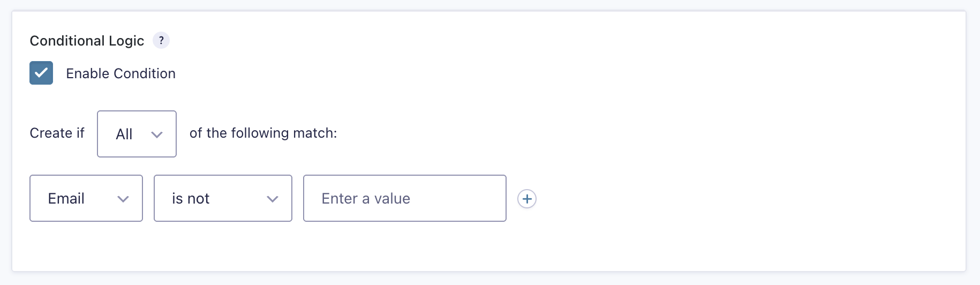Uncheck the Enable Condition checkbox
The image size is (980, 285).
click(x=41, y=73)
